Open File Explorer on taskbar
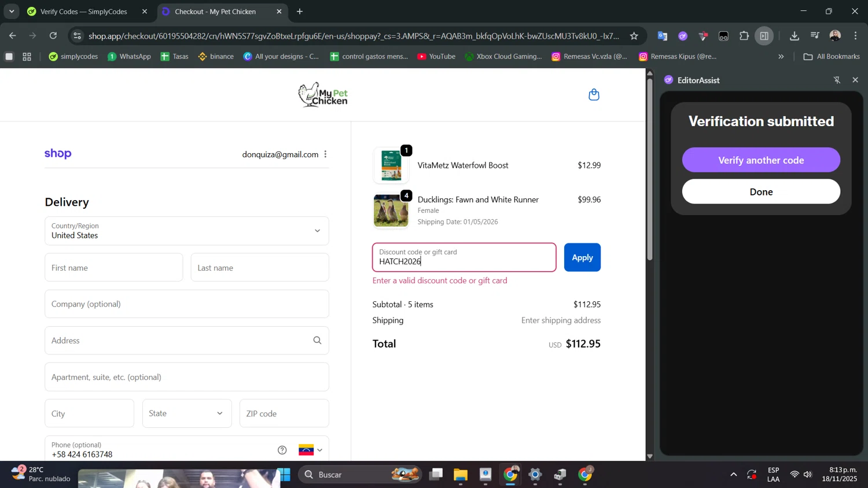The height and width of the screenshot is (488, 868). [x=461, y=475]
